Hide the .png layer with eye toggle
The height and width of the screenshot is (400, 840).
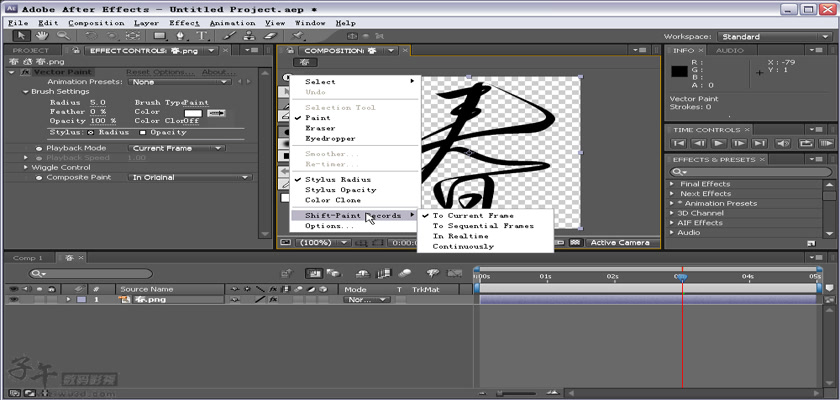pyautogui.click(x=14, y=299)
